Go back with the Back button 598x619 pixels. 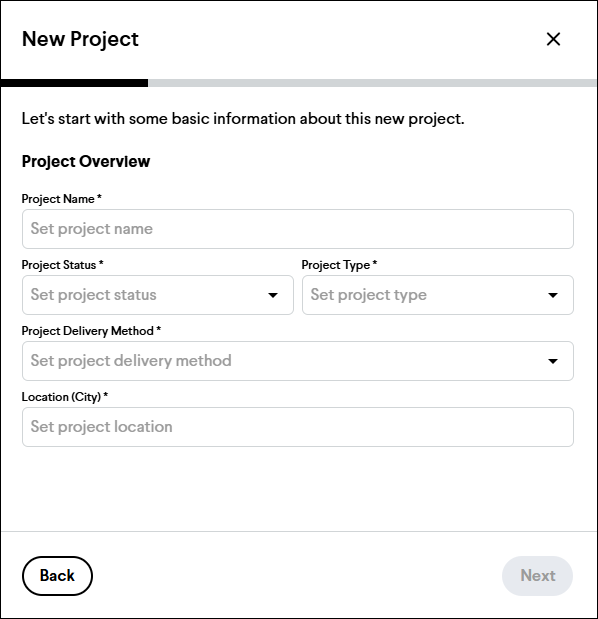pyautogui.click(x=57, y=576)
